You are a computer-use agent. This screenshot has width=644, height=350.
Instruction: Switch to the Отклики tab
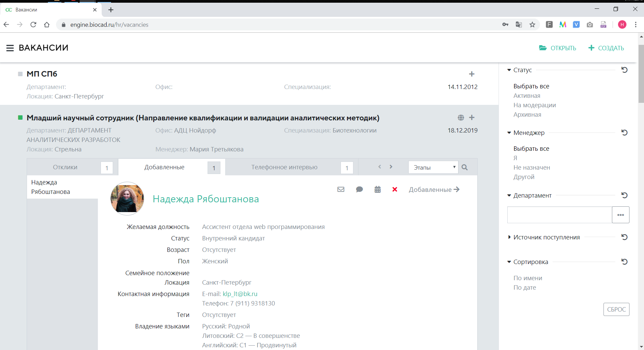65,167
